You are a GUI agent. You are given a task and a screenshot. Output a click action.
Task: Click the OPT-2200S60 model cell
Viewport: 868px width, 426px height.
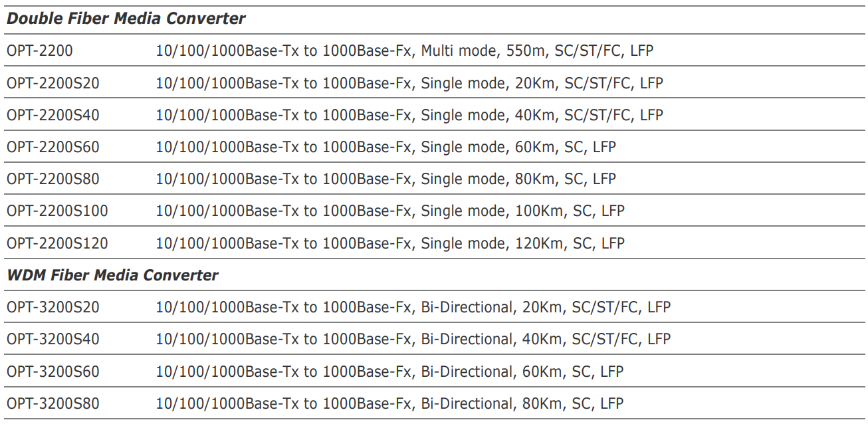53,148
